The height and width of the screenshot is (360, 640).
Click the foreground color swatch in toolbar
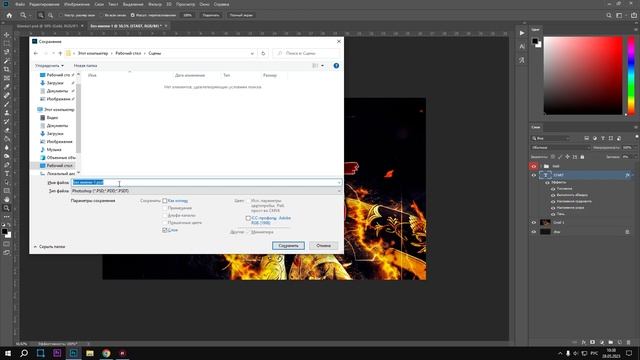point(4,231)
